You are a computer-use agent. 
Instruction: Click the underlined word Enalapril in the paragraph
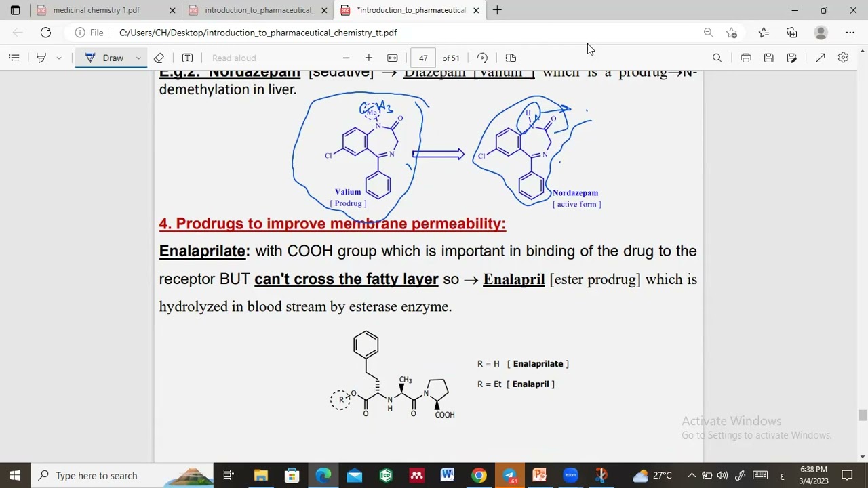tap(514, 279)
